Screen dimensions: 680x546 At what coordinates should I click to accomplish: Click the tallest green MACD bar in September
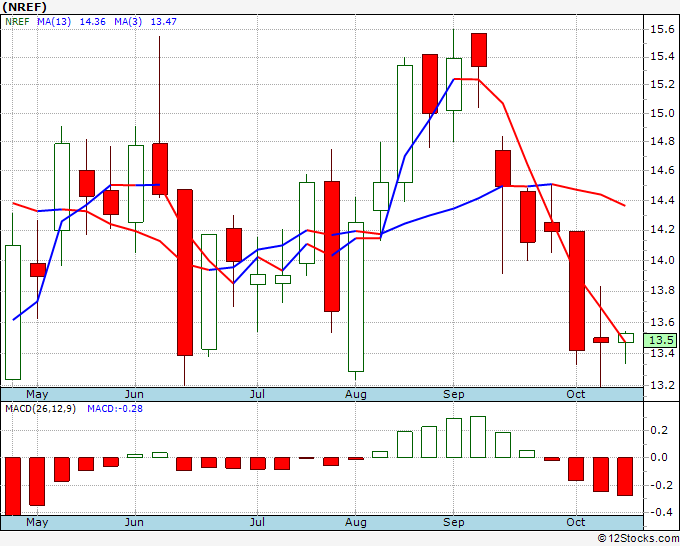pyautogui.click(x=478, y=437)
